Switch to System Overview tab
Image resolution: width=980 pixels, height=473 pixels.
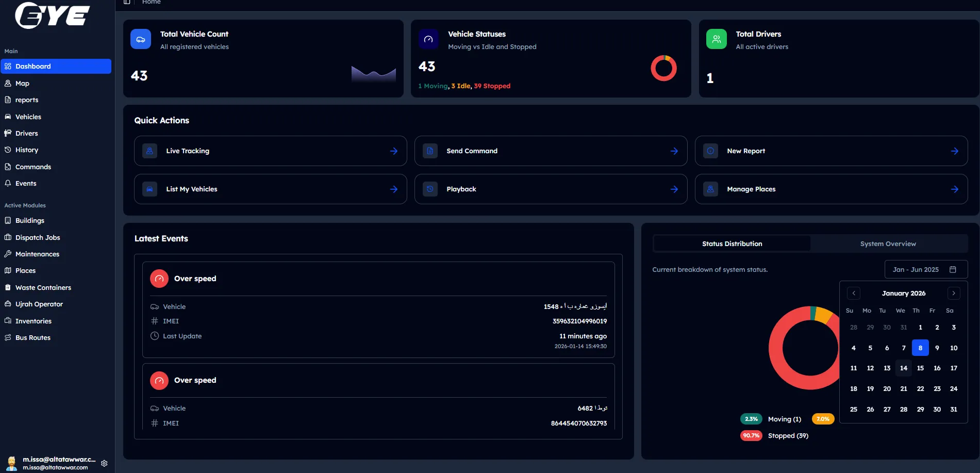coord(888,244)
